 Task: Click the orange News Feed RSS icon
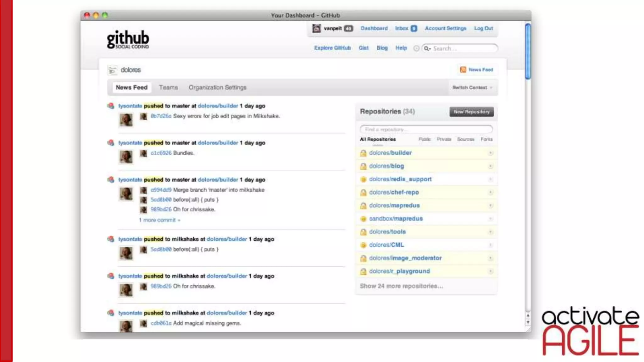[x=463, y=69]
